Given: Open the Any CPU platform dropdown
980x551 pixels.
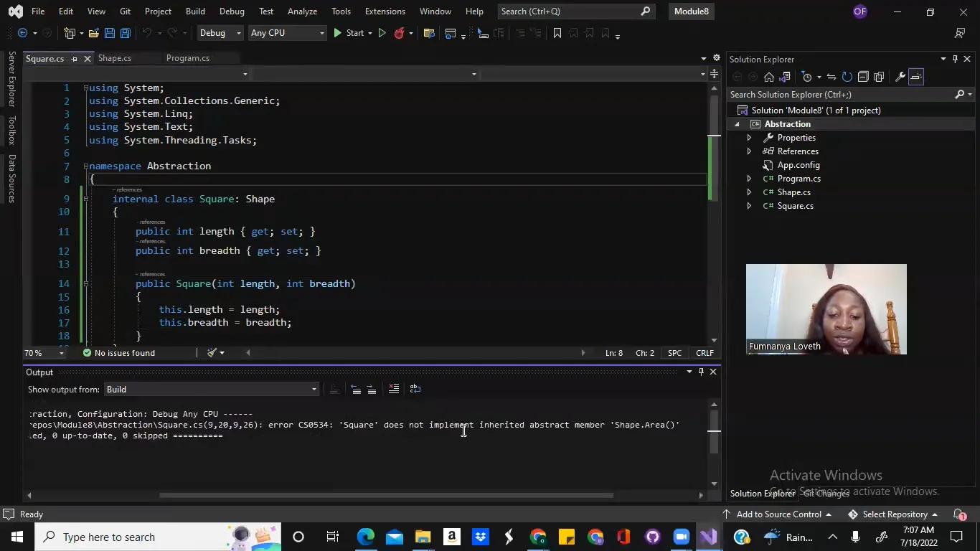Looking at the screenshot, I should pos(287,33).
